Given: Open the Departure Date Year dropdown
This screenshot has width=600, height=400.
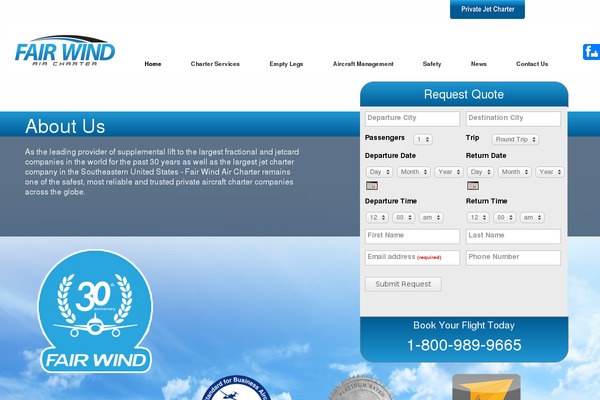Looking at the screenshot, I should [x=449, y=172].
